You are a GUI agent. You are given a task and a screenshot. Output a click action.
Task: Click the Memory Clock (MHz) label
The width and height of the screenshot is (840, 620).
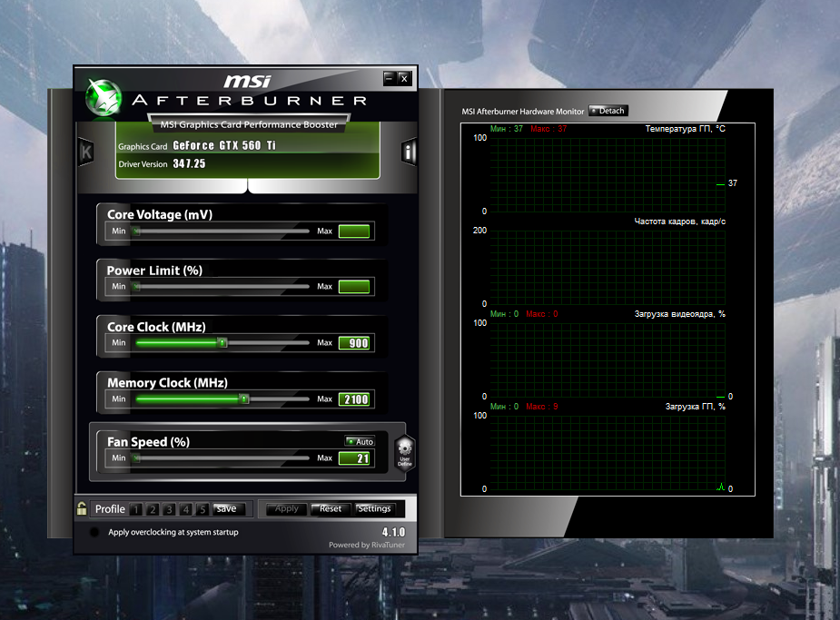click(x=167, y=383)
